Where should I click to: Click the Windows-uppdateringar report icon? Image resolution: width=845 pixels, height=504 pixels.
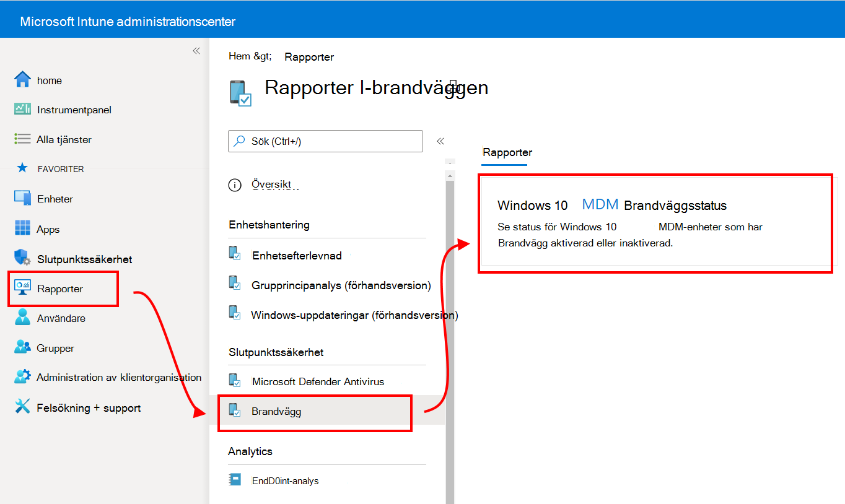(235, 313)
